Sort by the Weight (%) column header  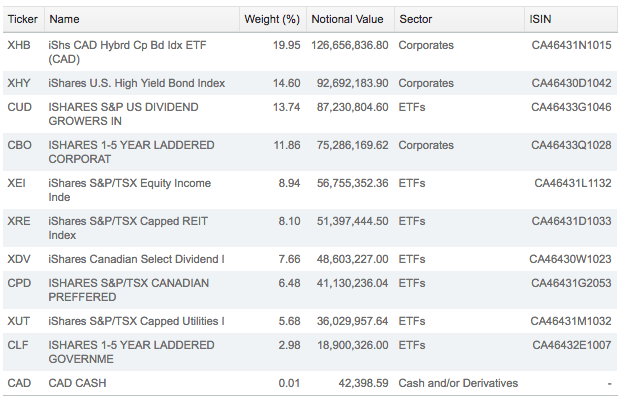coord(272,19)
